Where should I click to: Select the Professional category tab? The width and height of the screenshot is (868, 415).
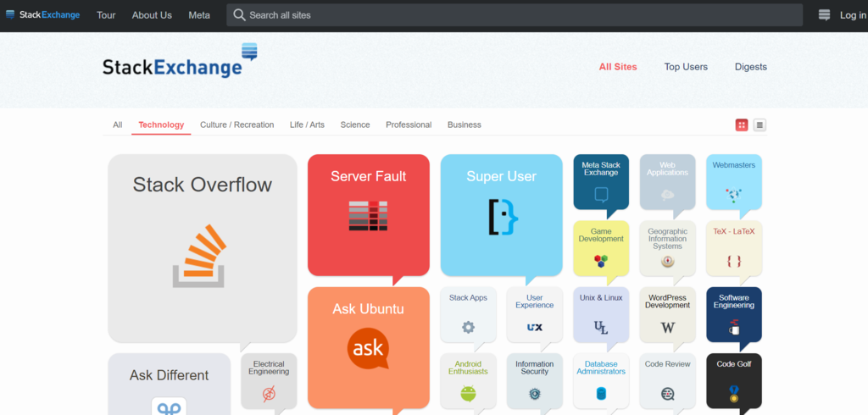pos(409,125)
